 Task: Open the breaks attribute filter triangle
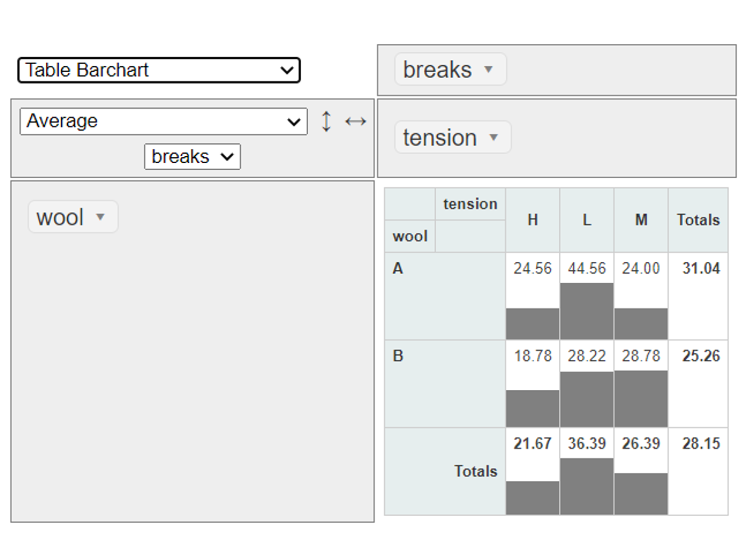click(x=489, y=69)
